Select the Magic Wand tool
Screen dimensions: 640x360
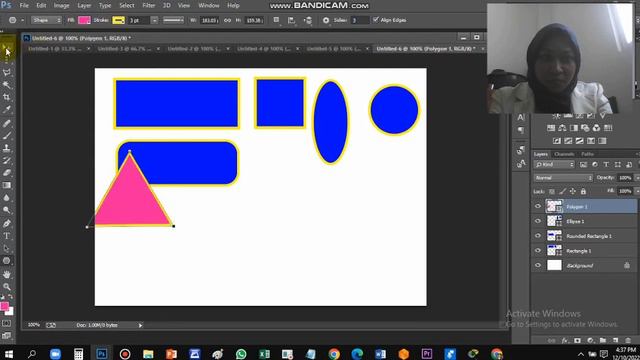coord(7,85)
